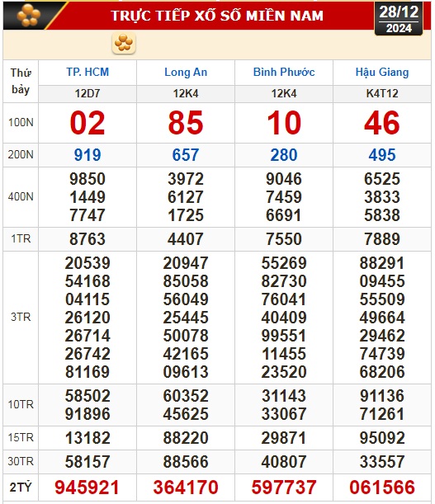Select TP. HCM jackpot number 945921

click(87, 488)
